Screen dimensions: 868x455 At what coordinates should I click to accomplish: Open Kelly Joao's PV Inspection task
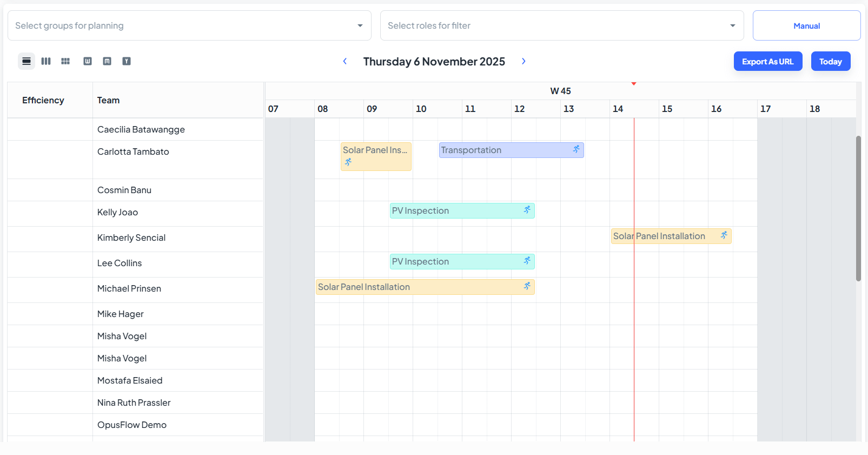pos(462,210)
